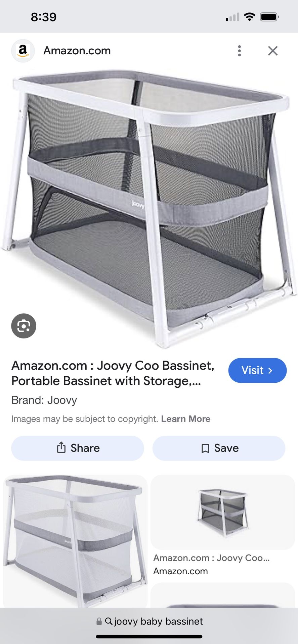Tap the Amazon.com source name header

77,51
